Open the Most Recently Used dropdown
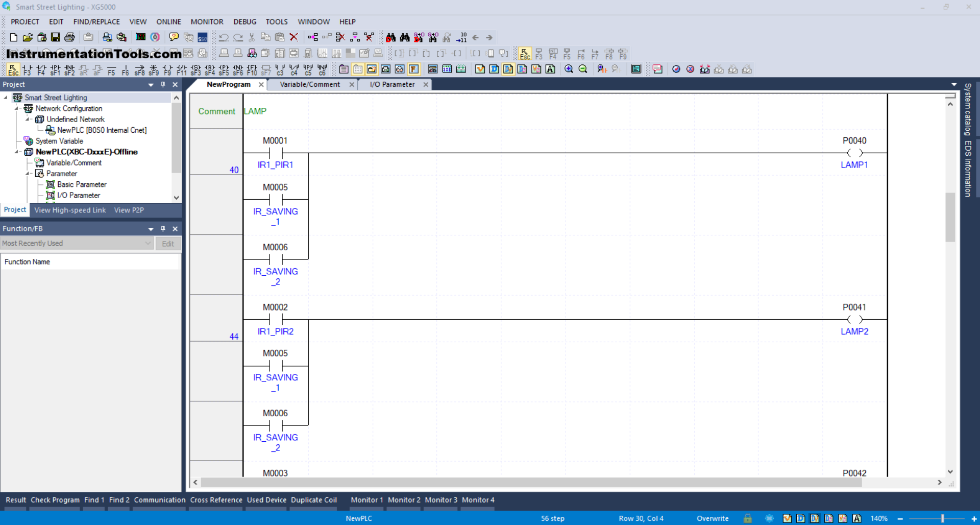 147,243
